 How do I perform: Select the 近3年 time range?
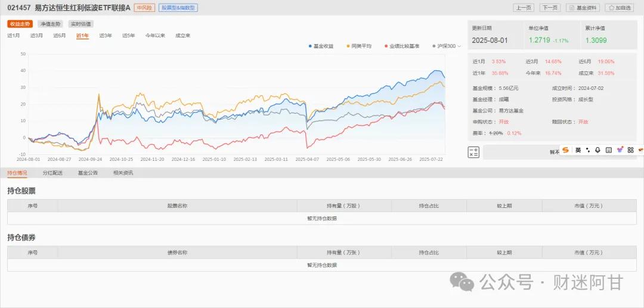tap(106, 36)
